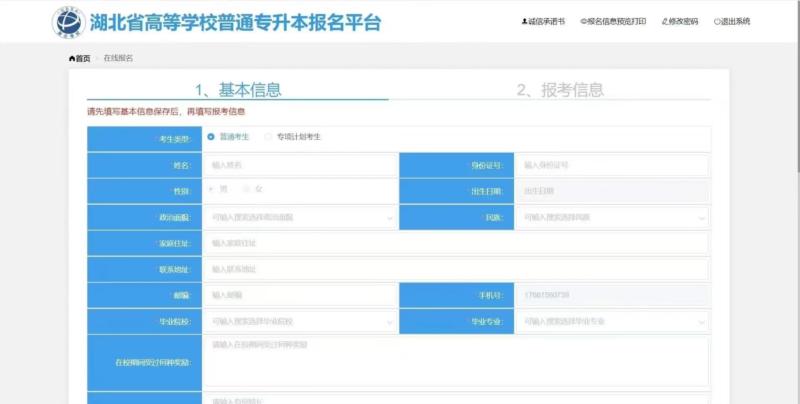Open the 修改密码 link
This screenshot has height=404, width=800.
click(x=680, y=21)
